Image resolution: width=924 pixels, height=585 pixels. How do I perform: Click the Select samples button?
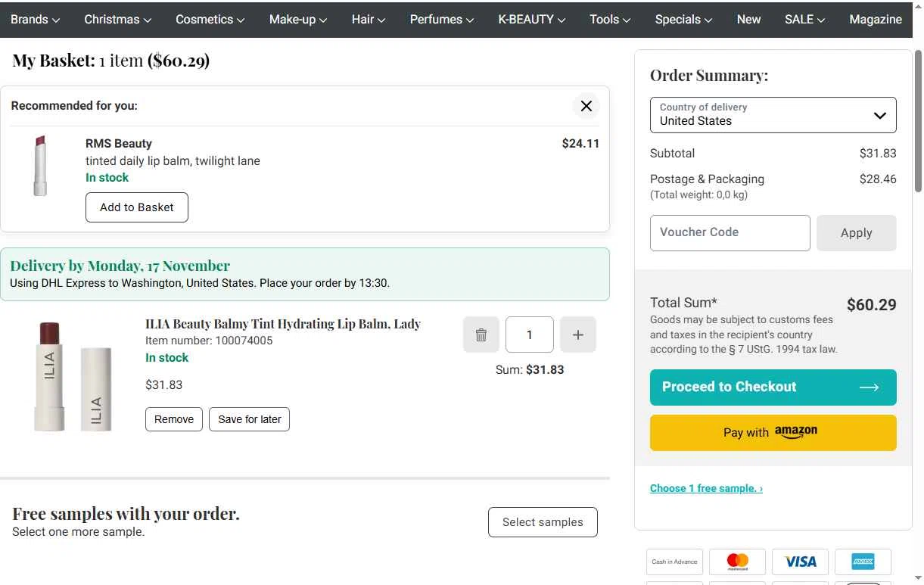[543, 522]
